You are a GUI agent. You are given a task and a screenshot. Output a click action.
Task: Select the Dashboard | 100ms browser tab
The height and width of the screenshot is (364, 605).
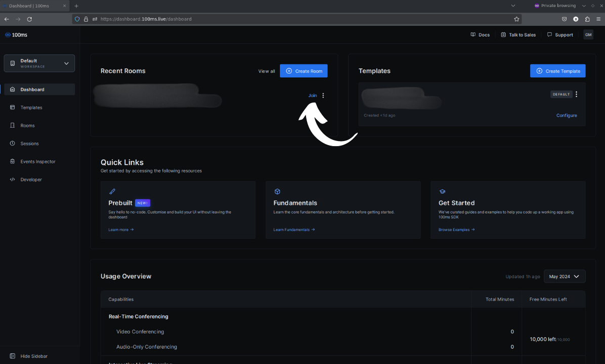coord(35,6)
